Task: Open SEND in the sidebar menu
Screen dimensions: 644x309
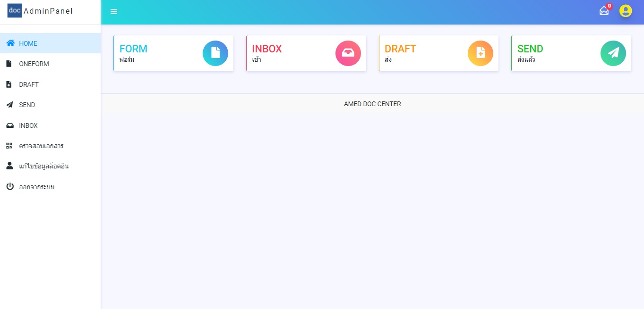Action: click(27, 105)
